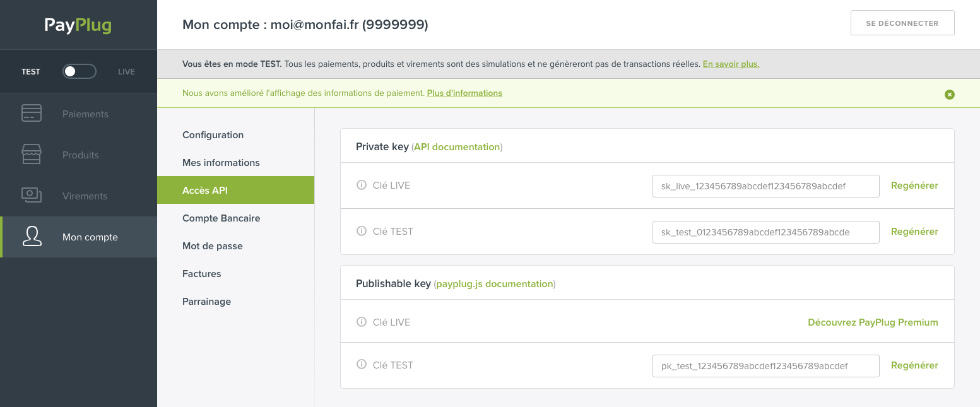Viewport: 980px width, 407px height.
Task: Open Paiements using the card icon
Action: coord(32,114)
